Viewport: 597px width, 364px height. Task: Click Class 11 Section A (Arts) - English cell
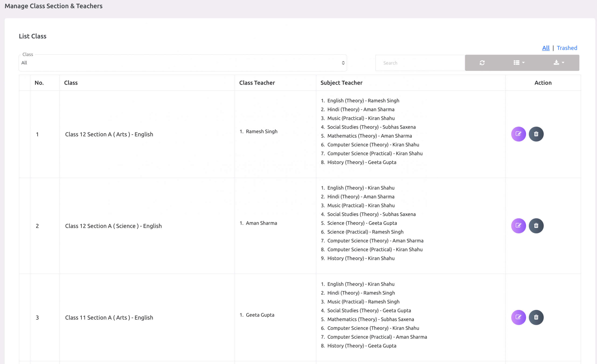(x=109, y=317)
